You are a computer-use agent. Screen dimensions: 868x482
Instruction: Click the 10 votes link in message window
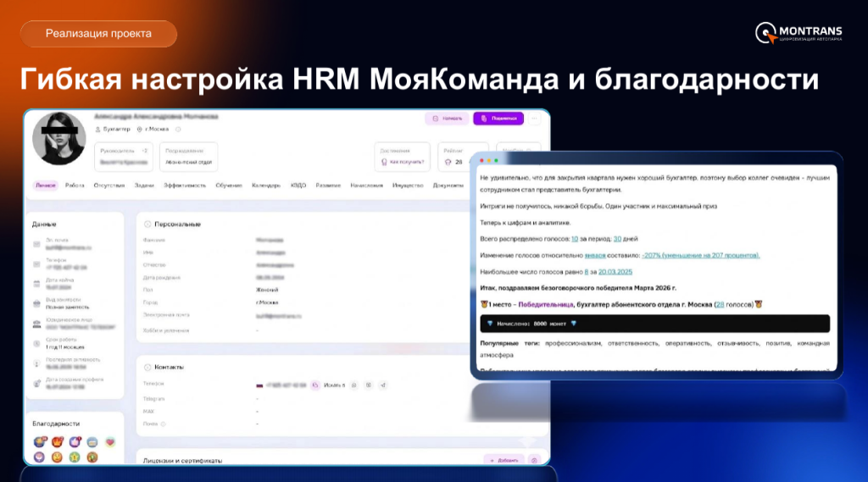tap(575, 239)
